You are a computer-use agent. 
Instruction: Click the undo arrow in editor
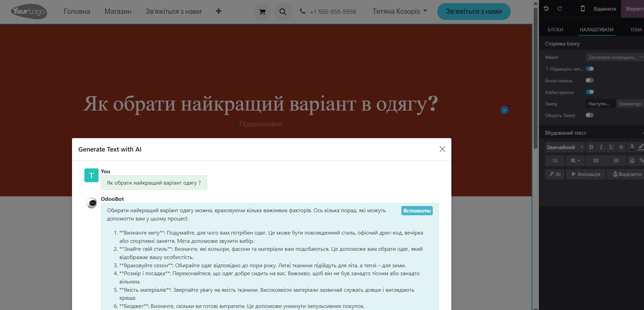point(546,9)
